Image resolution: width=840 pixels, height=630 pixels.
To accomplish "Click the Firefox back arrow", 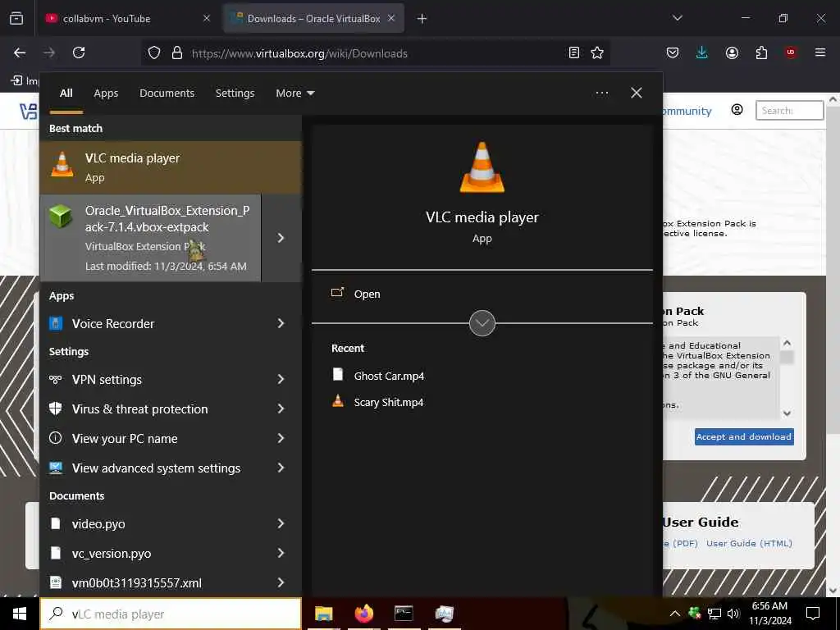I will [20, 52].
